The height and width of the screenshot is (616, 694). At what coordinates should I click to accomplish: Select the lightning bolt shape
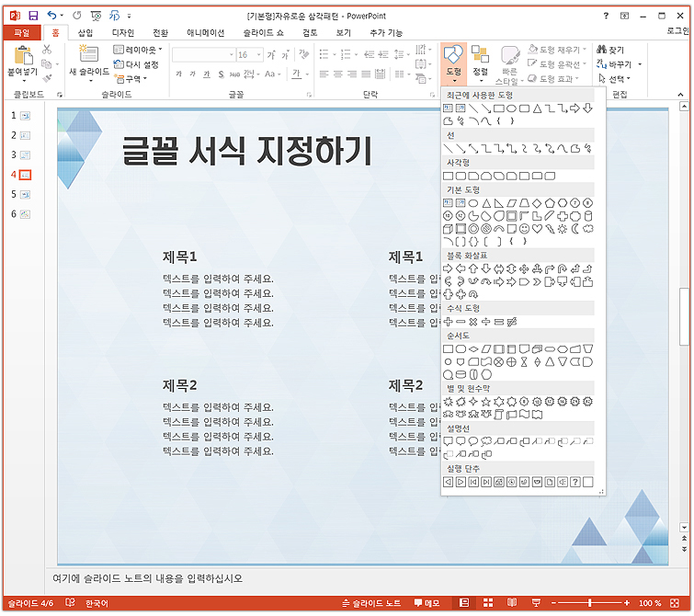point(550,229)
